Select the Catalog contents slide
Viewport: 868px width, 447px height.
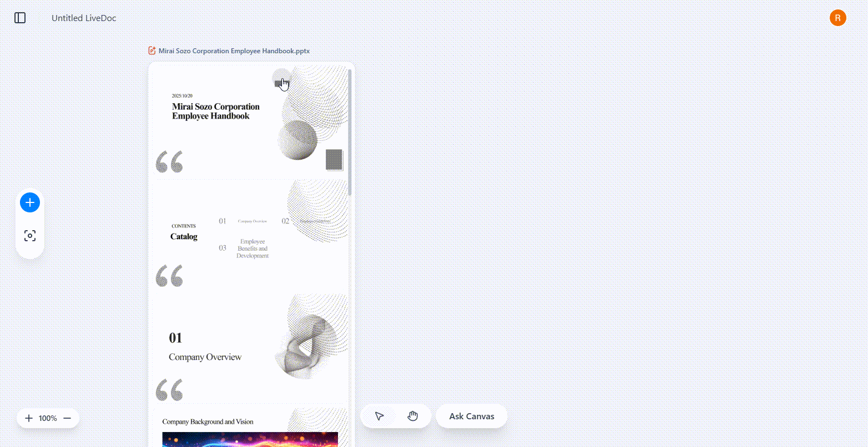coord(250,236)
